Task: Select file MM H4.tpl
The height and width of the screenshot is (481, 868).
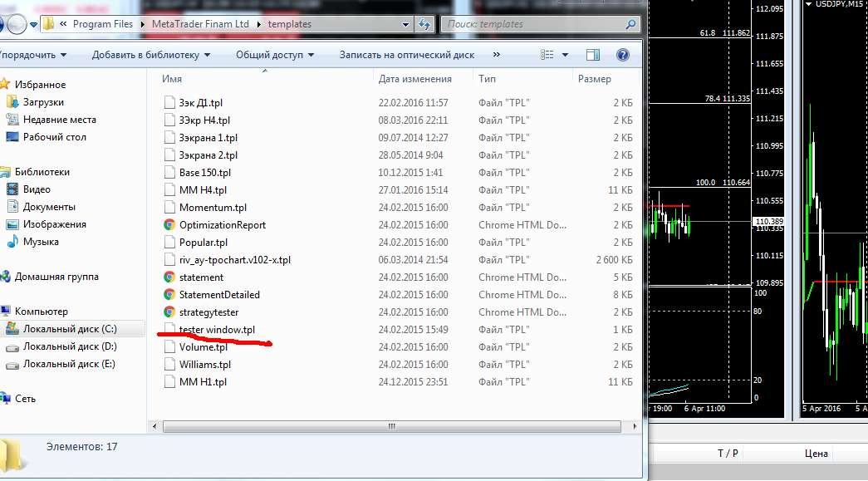Action: pos(203,190)
